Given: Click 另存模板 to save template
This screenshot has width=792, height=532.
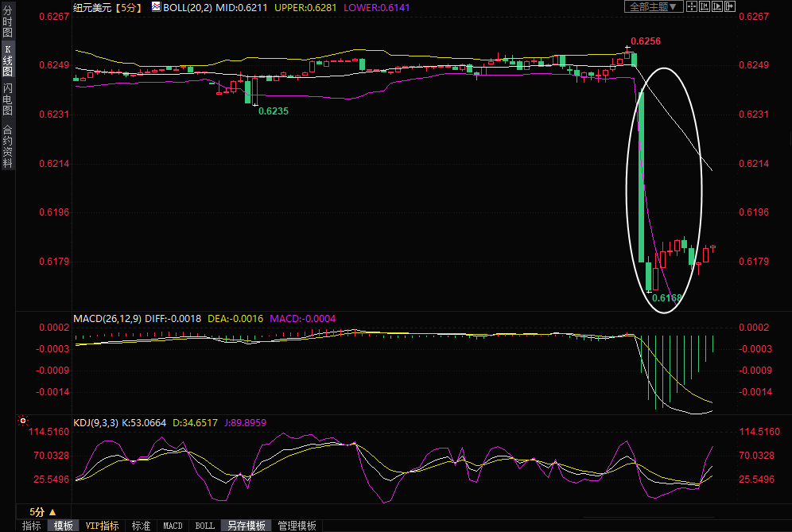Looking at the screenshot, I should click(x=246, y=526).
